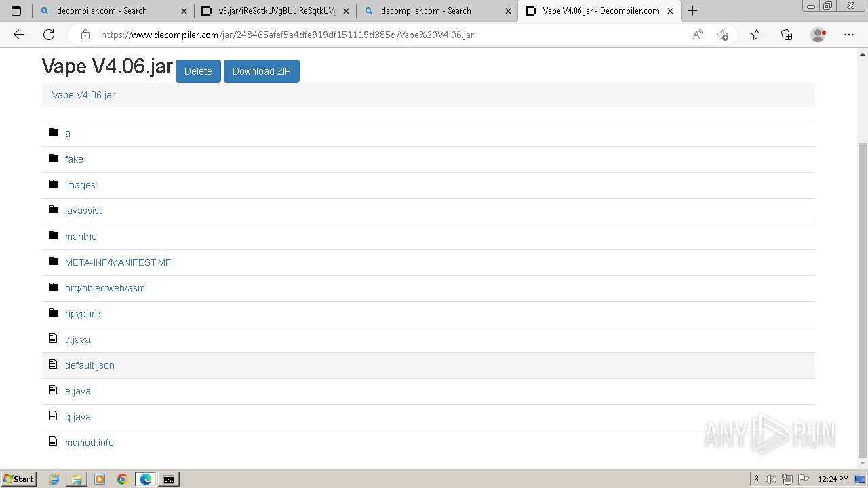Click the folder icon beside 'manthe'
868x488 pixels.
click(x=54, y=236)
